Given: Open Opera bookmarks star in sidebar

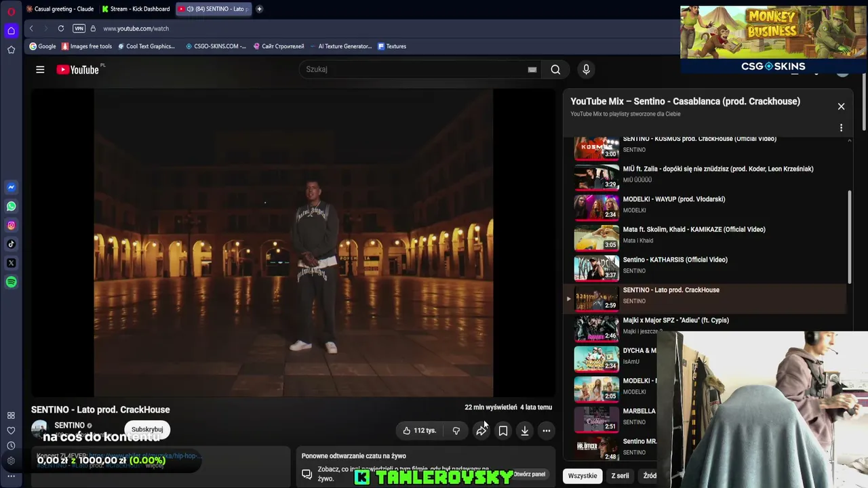Looking at the screenshot, I should (11, 49).
